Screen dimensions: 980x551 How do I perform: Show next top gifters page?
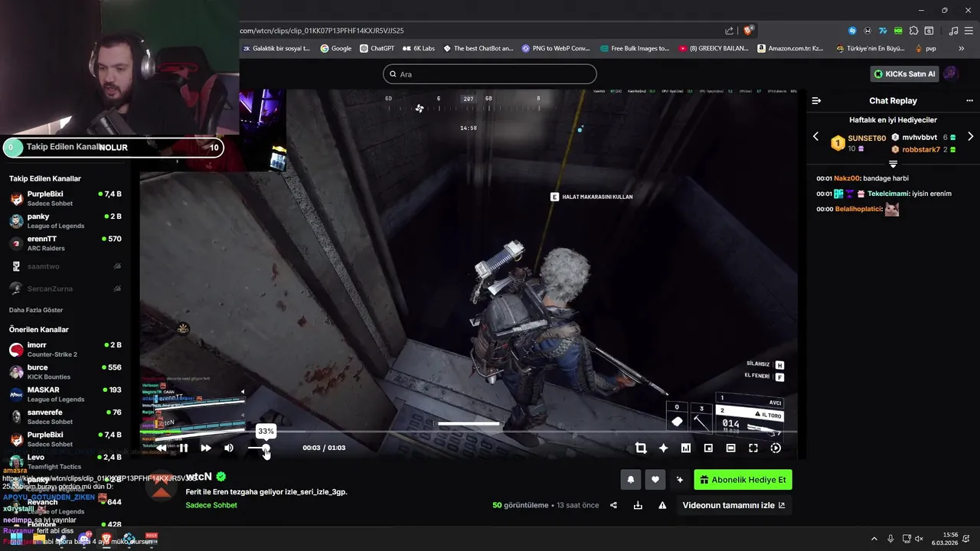971,137
